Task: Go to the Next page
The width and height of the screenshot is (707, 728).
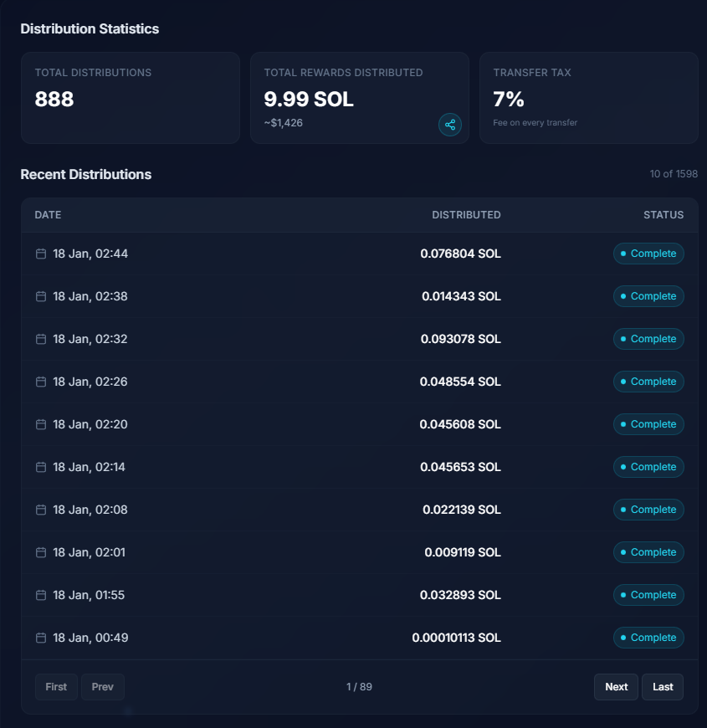Action: point(616,687)
